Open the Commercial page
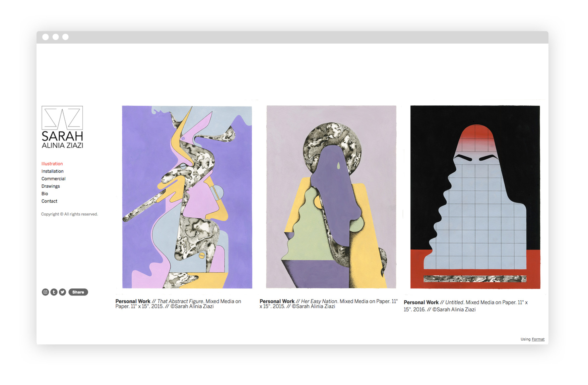Screen dimensions: 588x385 tap(53, 179)
